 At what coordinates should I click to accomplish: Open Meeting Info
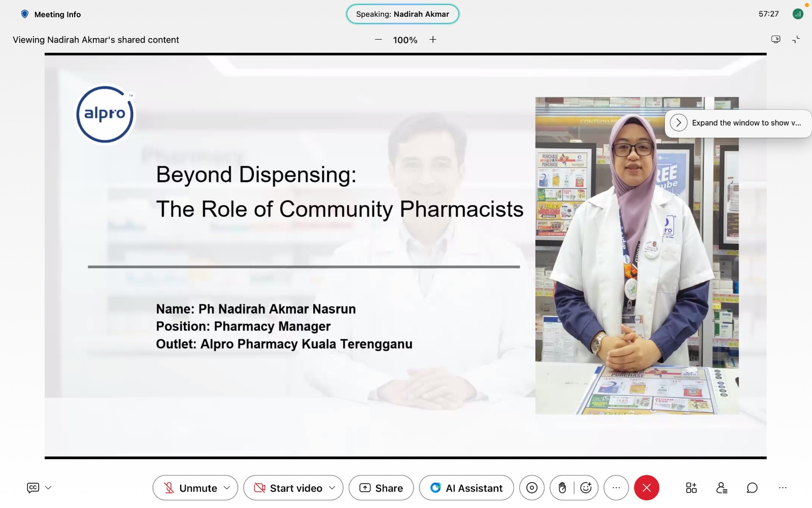pos(51,14)
